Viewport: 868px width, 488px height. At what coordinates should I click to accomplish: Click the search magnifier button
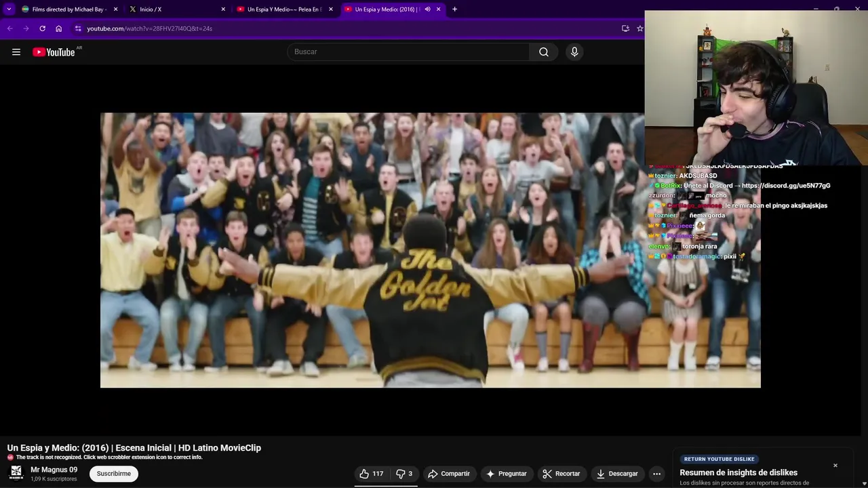[544, 52]
